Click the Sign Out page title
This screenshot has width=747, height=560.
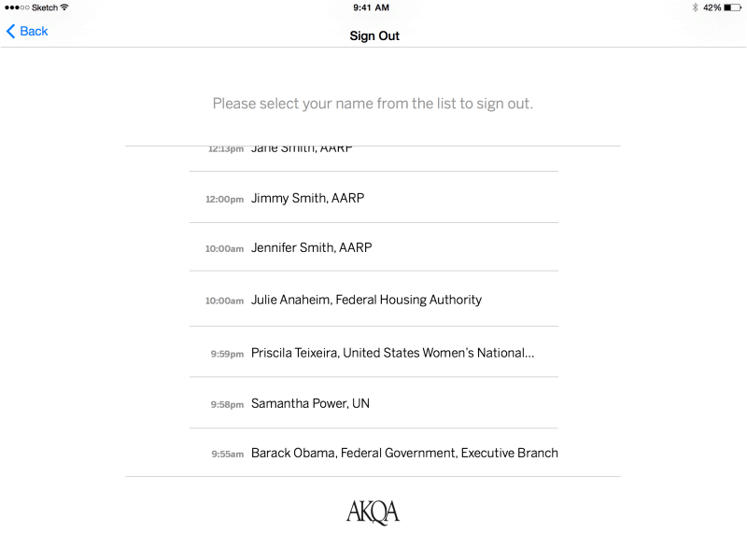tap(374, 35)
